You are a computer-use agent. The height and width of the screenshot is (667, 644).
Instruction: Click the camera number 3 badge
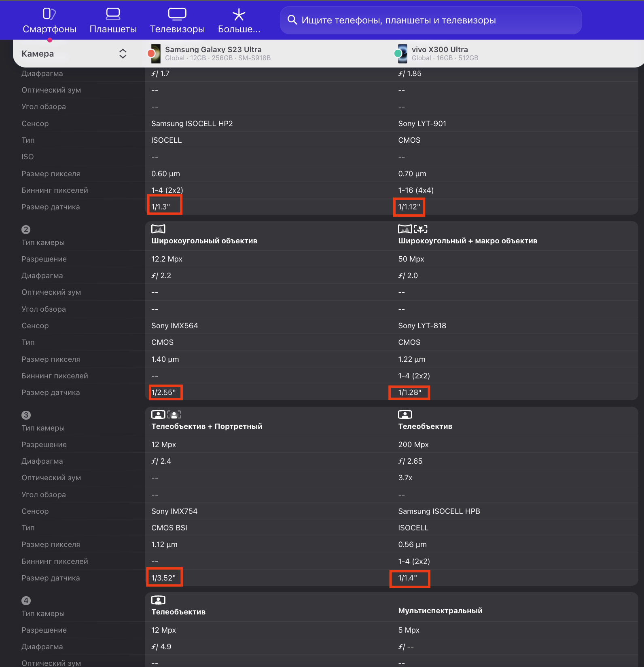pyautogui.click(x=26, y=415)
